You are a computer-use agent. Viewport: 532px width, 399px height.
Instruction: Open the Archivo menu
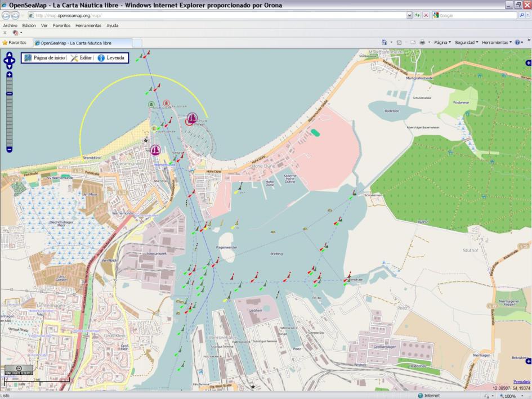click(x=10, y=25)
